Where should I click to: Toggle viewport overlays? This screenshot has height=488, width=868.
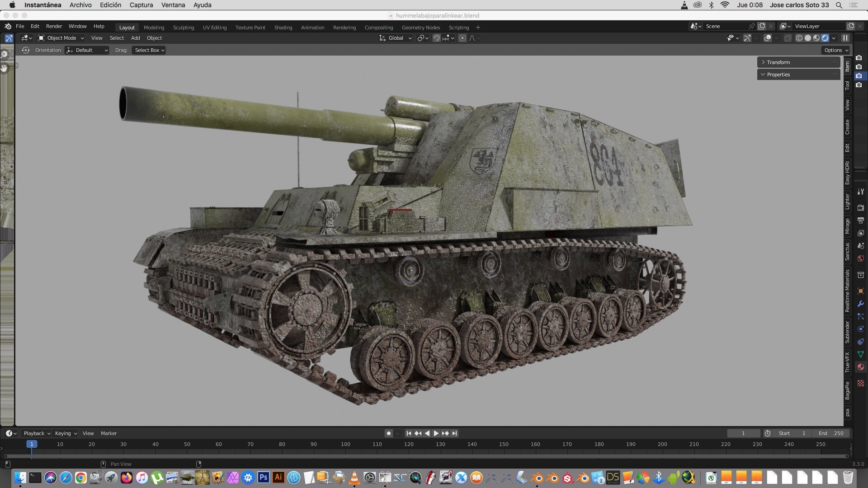coord(767,38)
